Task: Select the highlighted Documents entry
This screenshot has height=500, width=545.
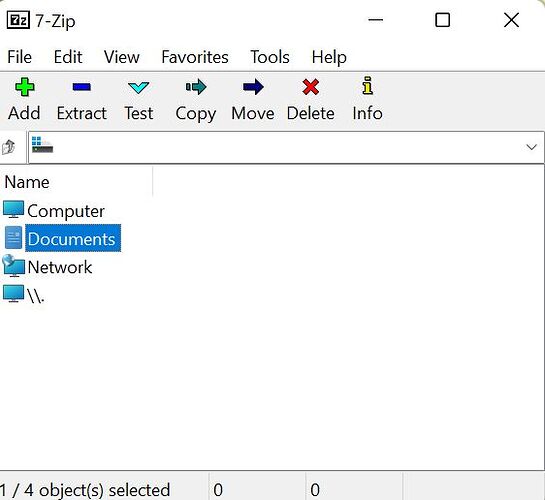Action: tap(73, 238)
